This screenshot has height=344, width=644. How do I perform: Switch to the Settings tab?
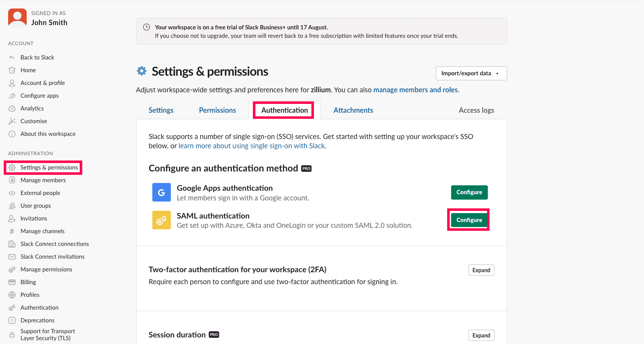(161, 110)
